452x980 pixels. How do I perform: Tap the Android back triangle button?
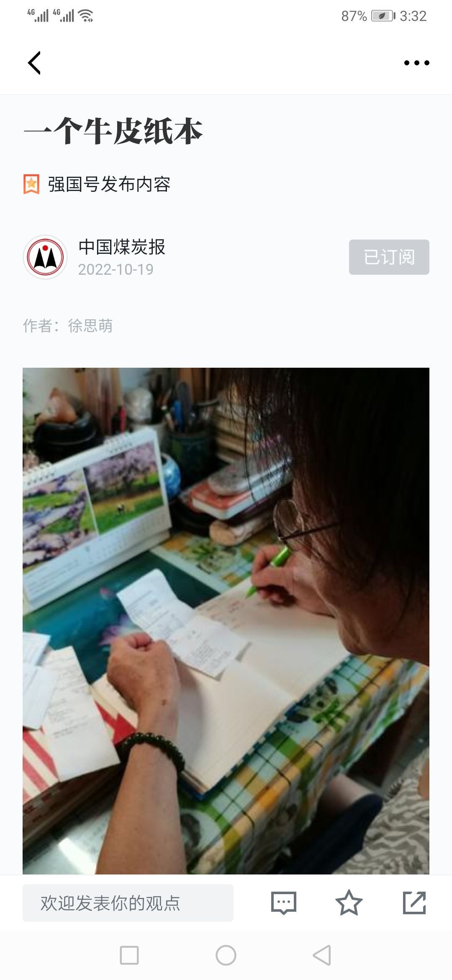[x=322, y=955]
